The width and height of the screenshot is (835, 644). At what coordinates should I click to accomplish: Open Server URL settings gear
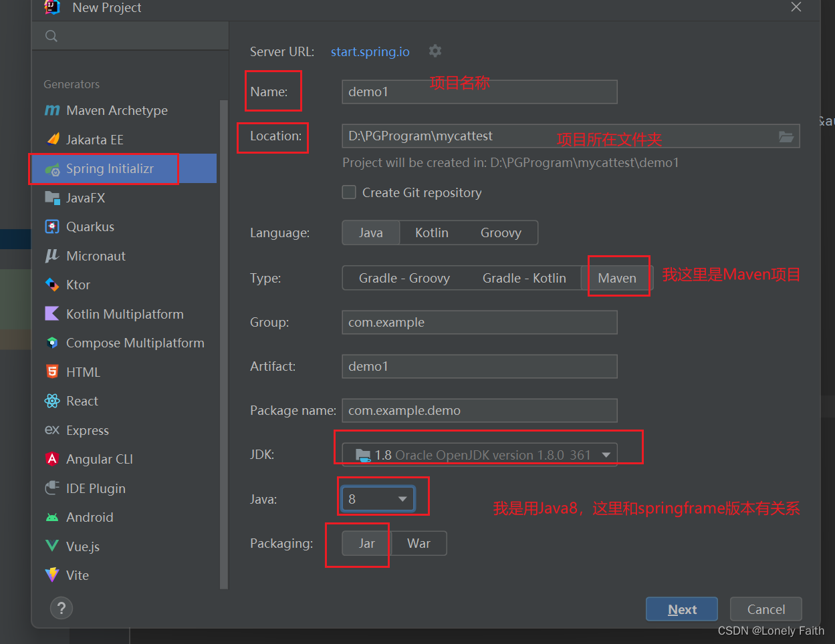[435, 51]
